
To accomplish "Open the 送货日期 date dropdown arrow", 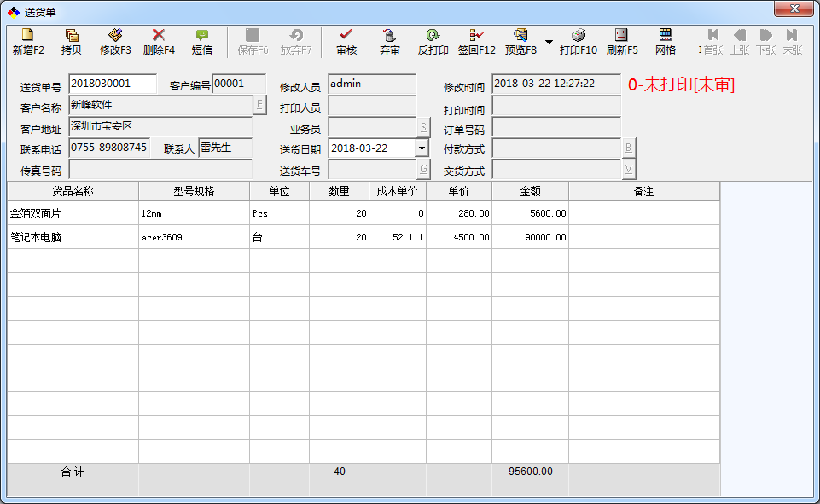I will 422,148.
